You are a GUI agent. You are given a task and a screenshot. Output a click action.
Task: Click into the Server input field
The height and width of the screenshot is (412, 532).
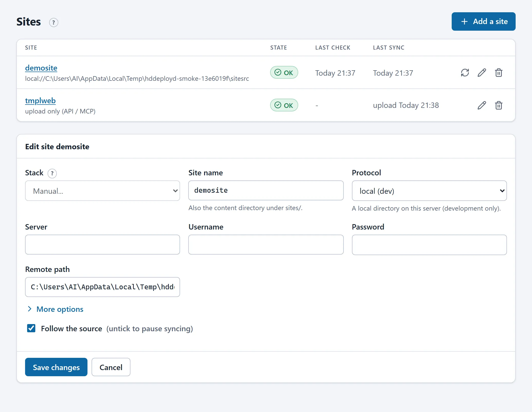pyautogui.click(x=102, y=245)
